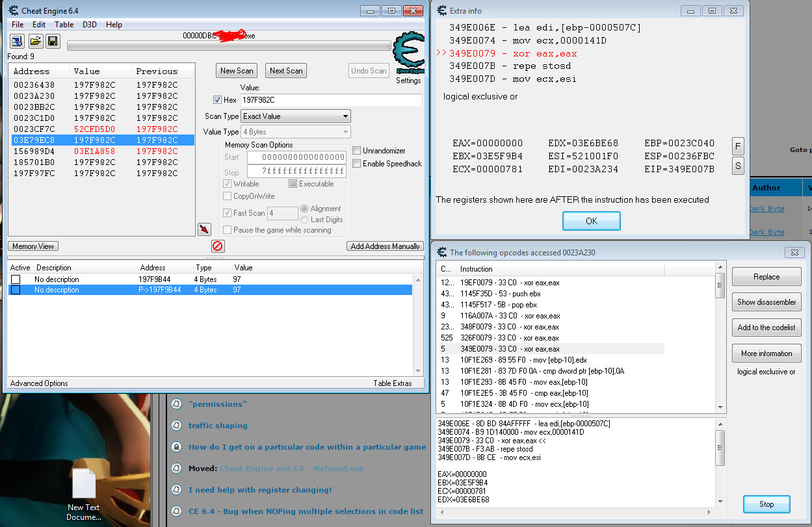The width and height of the screenshot is (812, 527).
Task: Enable the Speedhack checkbox
Action: click(x=357, y=164)
